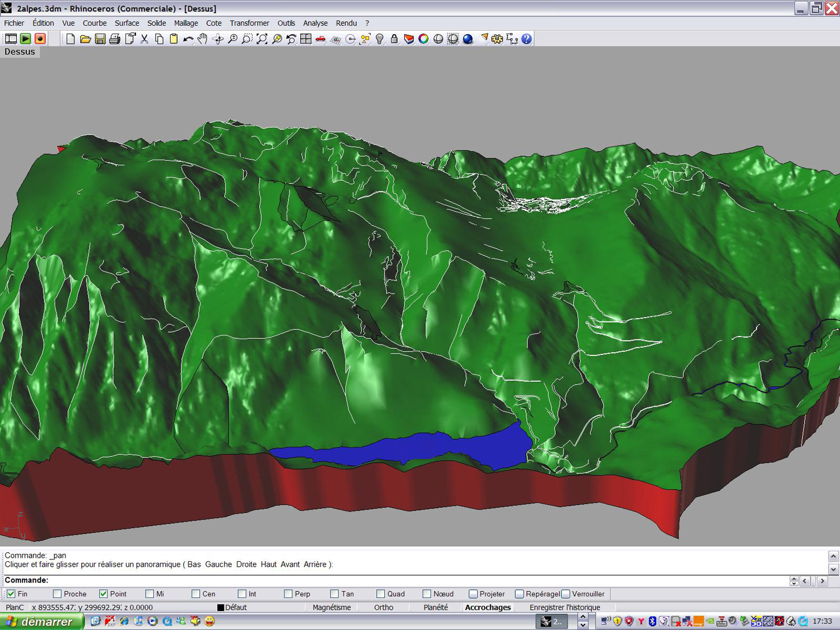
Task: Click the Pan view hand icon
Action: [203, 39]
